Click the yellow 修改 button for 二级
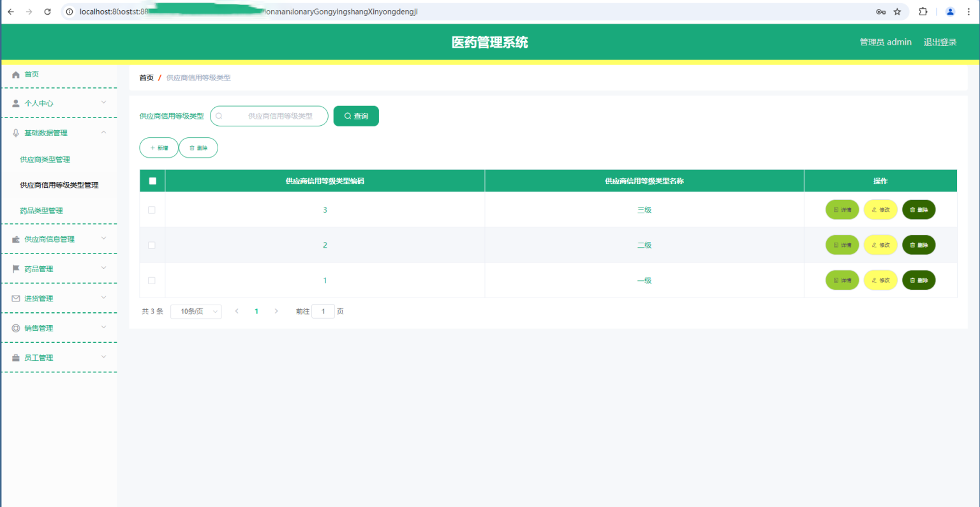Image resolution: width=980 pixels, height=507 pixels. (880, 245)
